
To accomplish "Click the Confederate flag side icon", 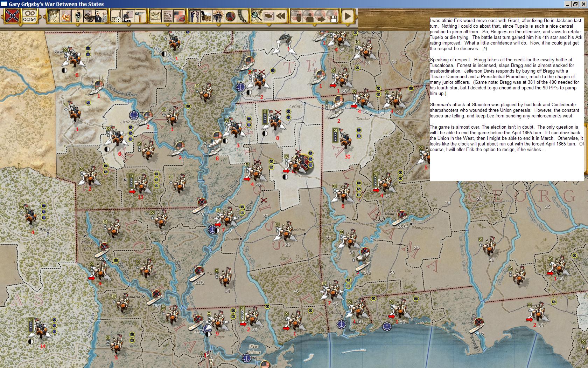I will tap(12, 16).
